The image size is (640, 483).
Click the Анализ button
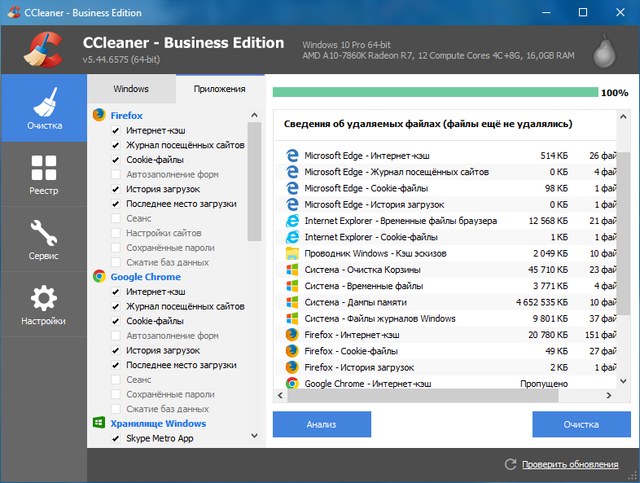321,424
